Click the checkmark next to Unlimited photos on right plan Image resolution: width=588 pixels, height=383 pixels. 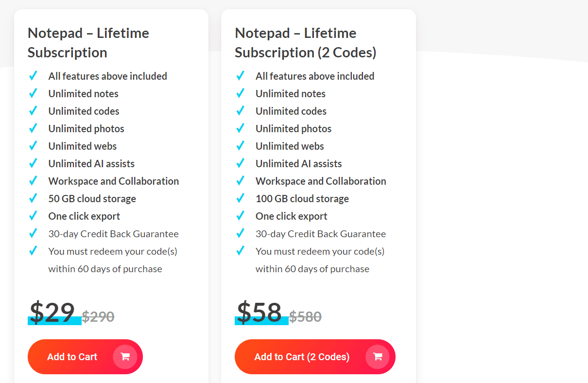(x=240, y=128)
